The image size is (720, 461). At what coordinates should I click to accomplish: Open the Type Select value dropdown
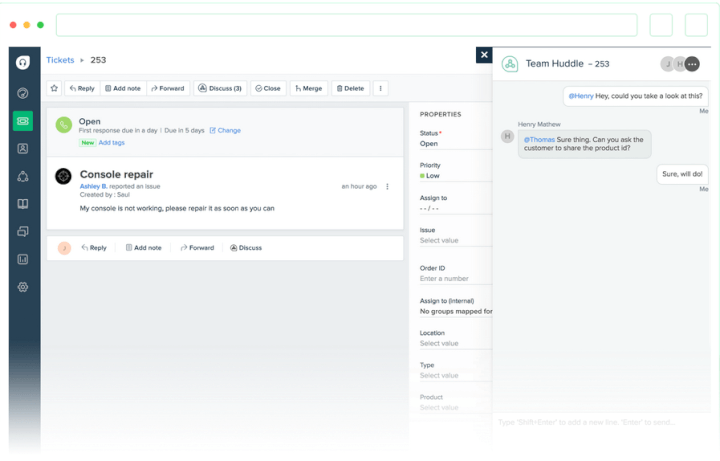tap(456, 376)
